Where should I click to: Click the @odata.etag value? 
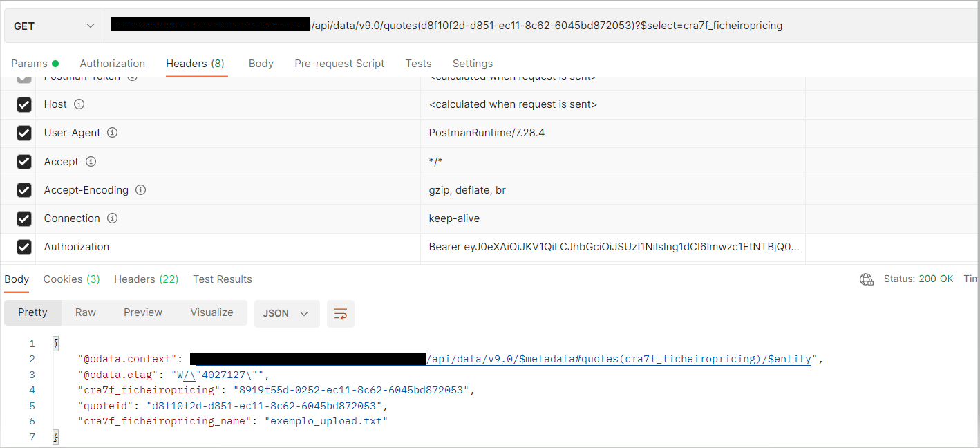[219, 375]
